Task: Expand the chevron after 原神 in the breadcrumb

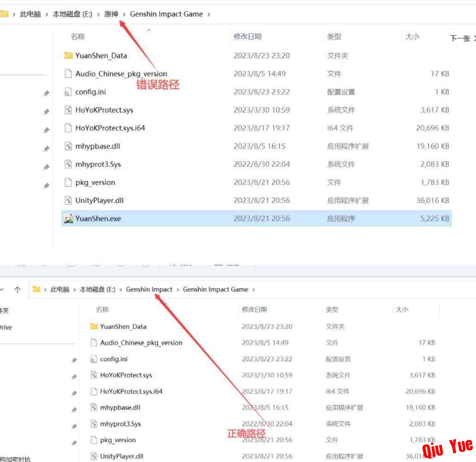Action: tap(124, 14)
